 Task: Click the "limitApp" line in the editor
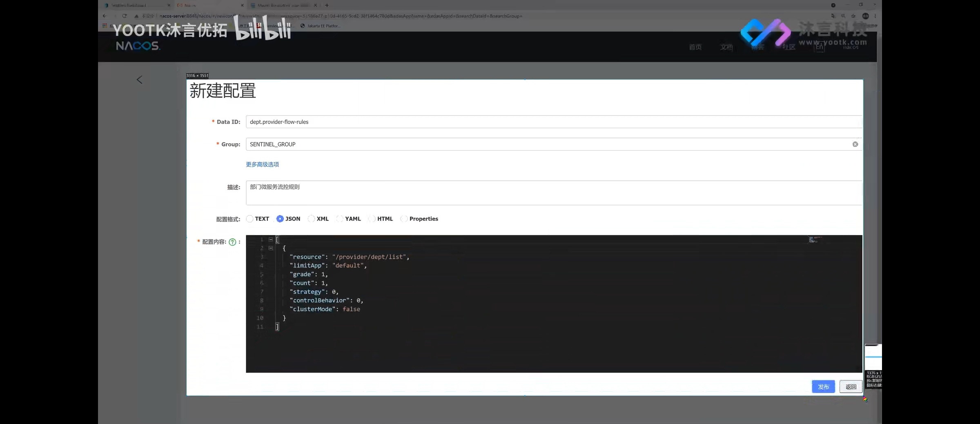click(328, 265)
